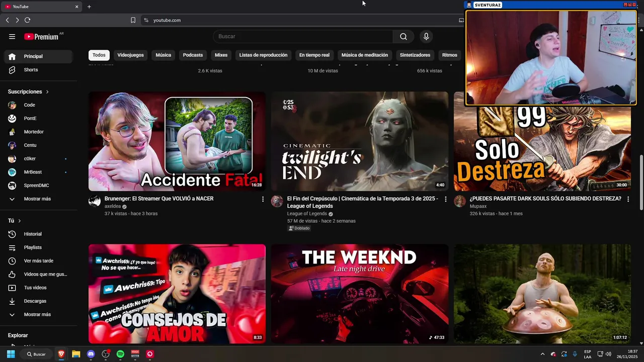Select the En tiempo real chip
This screenshot has height=362, width=644.
314,55
